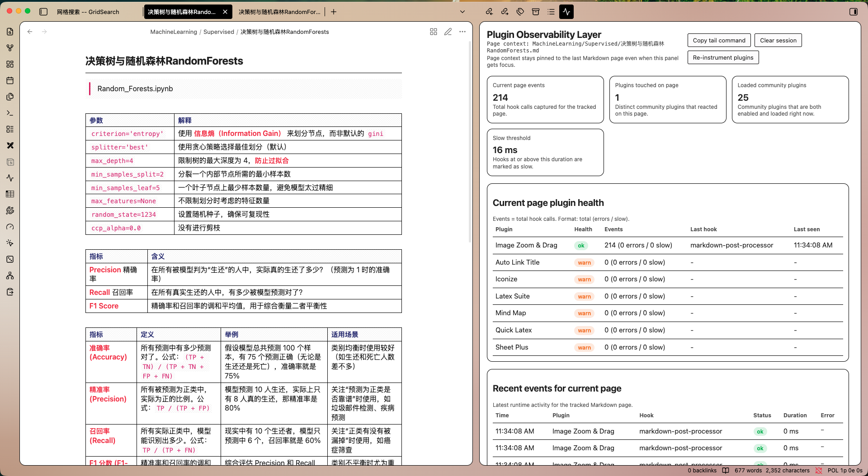Open backlinks panel icon in right sidebar
This screenshot has height=476, width=868.
coord(489,12)
